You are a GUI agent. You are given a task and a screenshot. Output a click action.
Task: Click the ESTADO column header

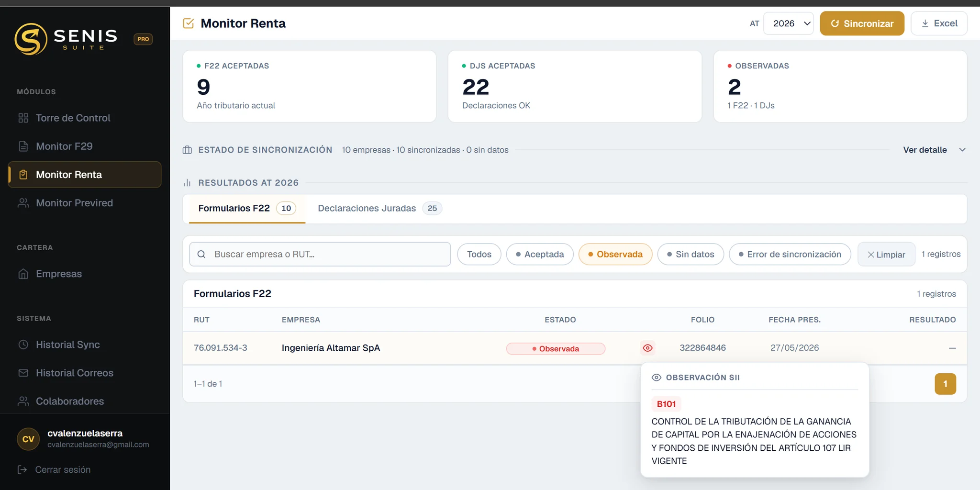click(x=560, y=320)
